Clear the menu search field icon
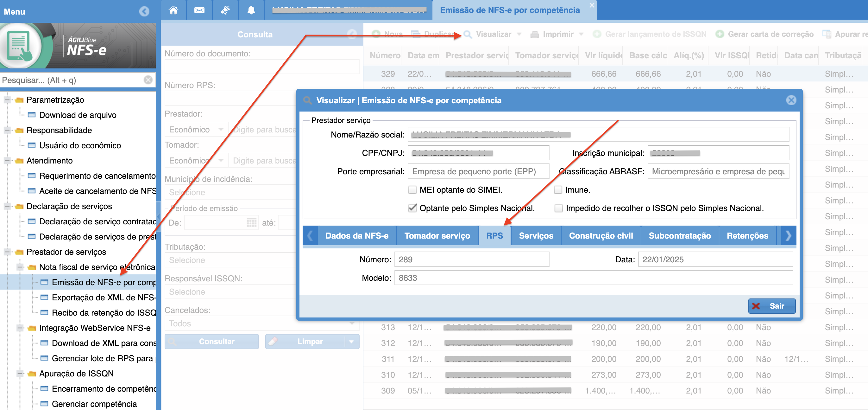 [148, 80]
